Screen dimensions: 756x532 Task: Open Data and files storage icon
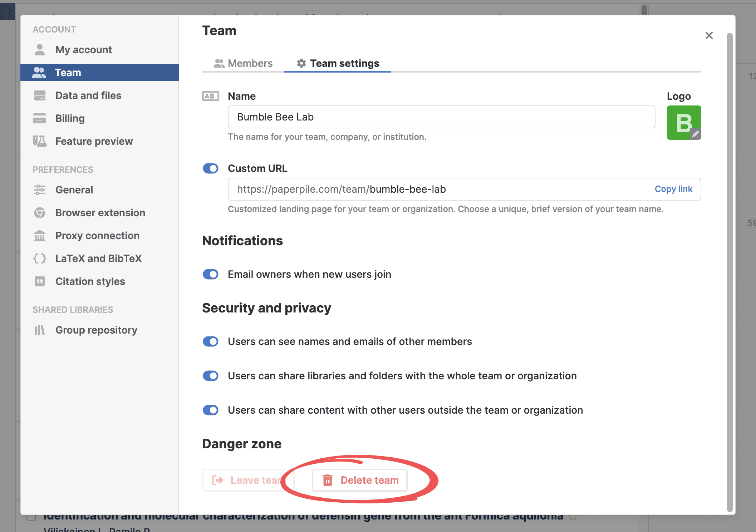40,95
